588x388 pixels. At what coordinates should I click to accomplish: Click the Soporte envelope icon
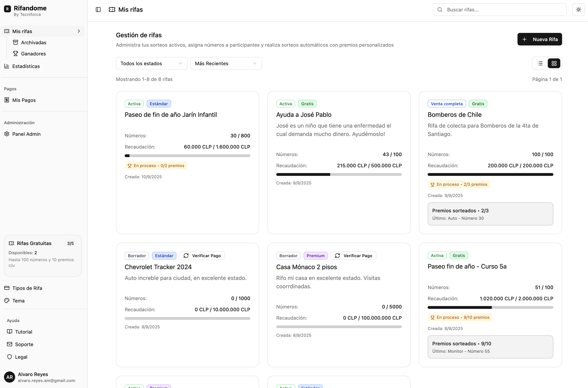10,344
